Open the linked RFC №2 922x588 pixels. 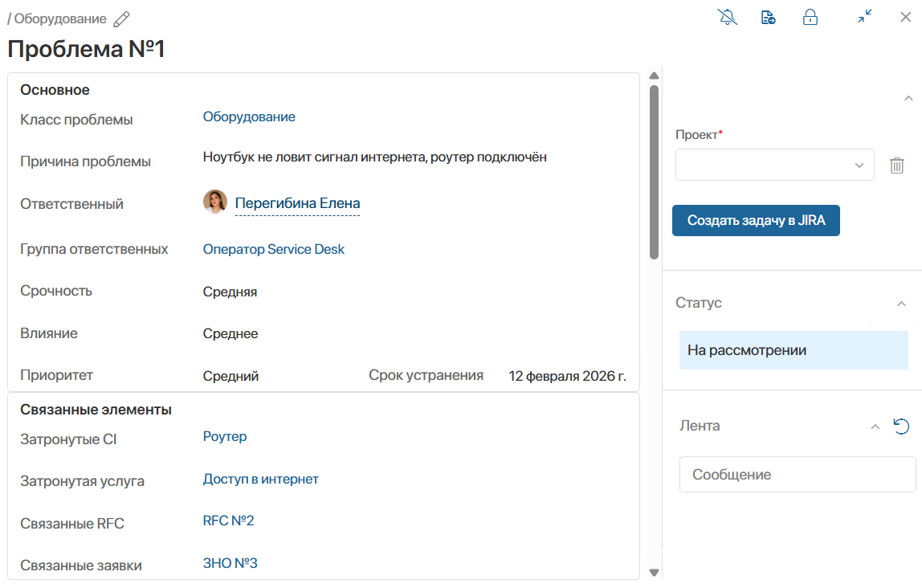click(x=228, y=521)
